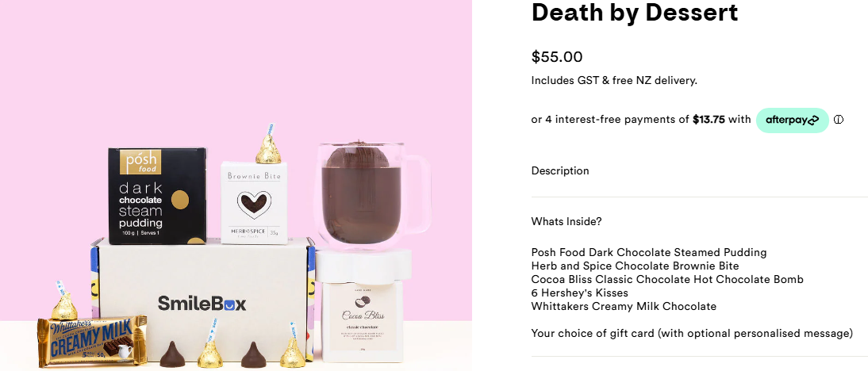Viewport: 868px width, 371px height.
Task: Click the 6 Hershey's Kisses list item
Action: 579,293
